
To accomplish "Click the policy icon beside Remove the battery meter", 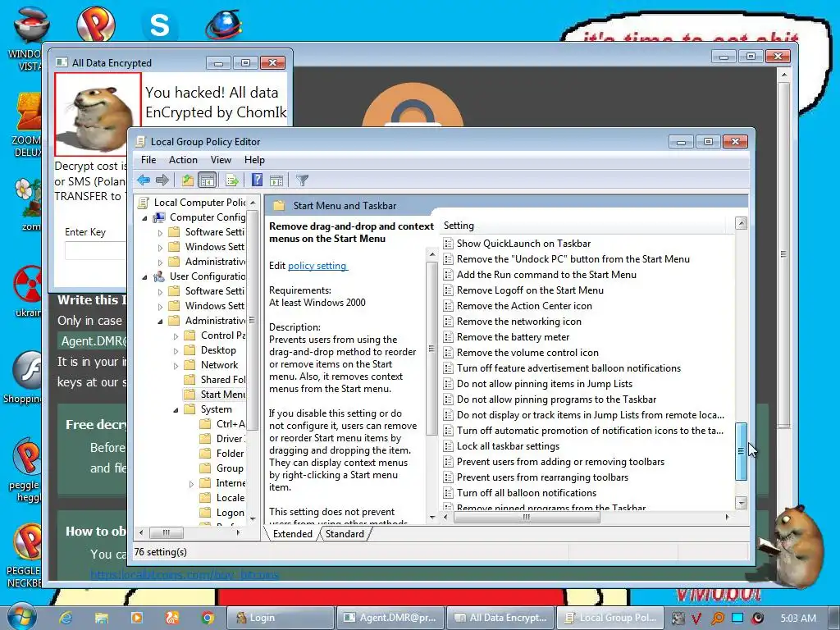I will (x=449, y=337).
